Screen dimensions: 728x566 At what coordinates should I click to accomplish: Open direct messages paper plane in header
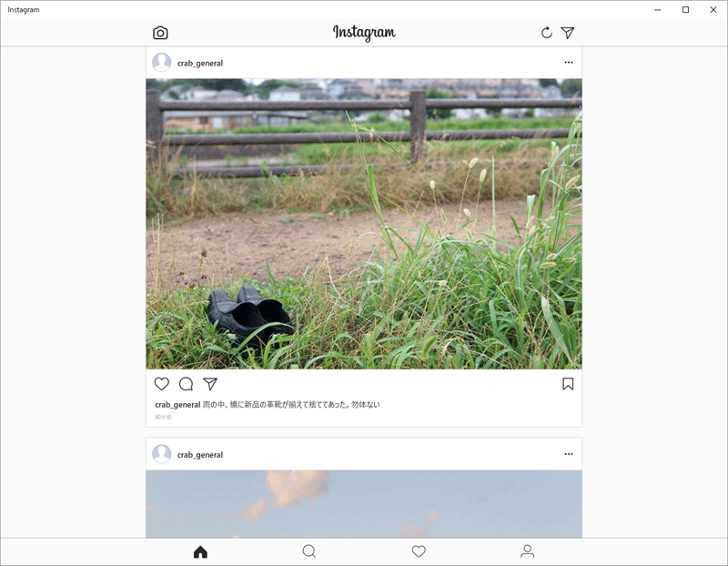(x=567, y=33)
